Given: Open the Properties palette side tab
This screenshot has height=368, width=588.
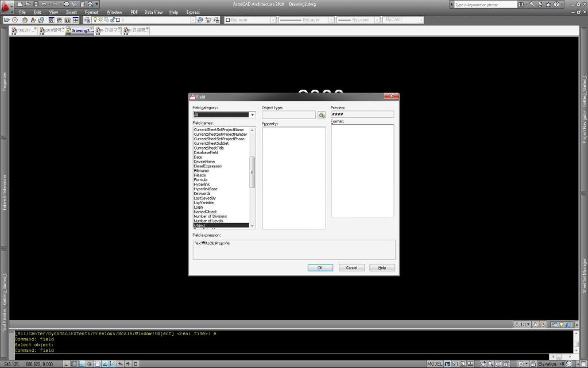Looking at the screenshot, I should (5, 82).
